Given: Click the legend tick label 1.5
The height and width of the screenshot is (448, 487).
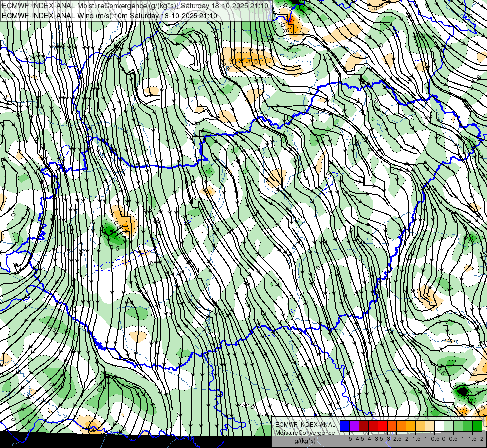Looking at the screenshot, I should point(472,439).
